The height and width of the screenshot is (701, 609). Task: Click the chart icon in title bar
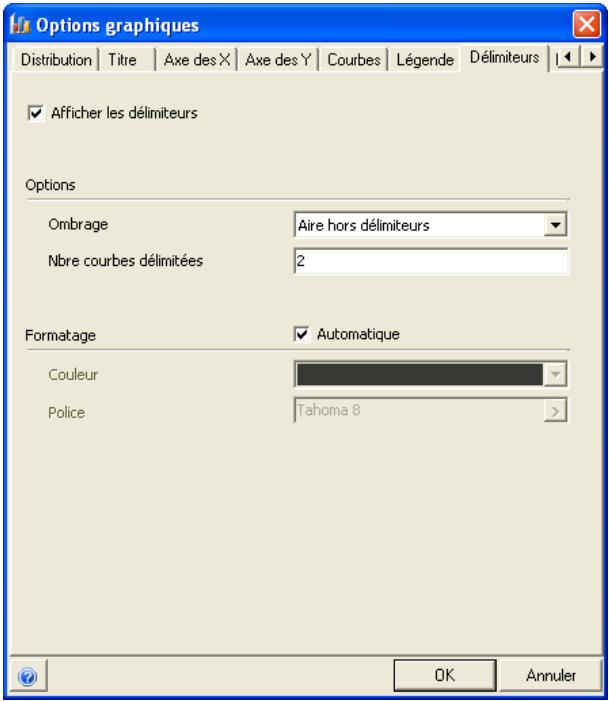(20, 25)
